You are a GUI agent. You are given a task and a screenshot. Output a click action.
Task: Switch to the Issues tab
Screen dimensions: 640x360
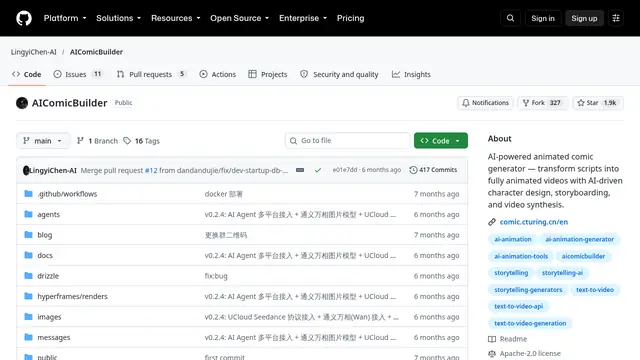click(x=78, y=74)
